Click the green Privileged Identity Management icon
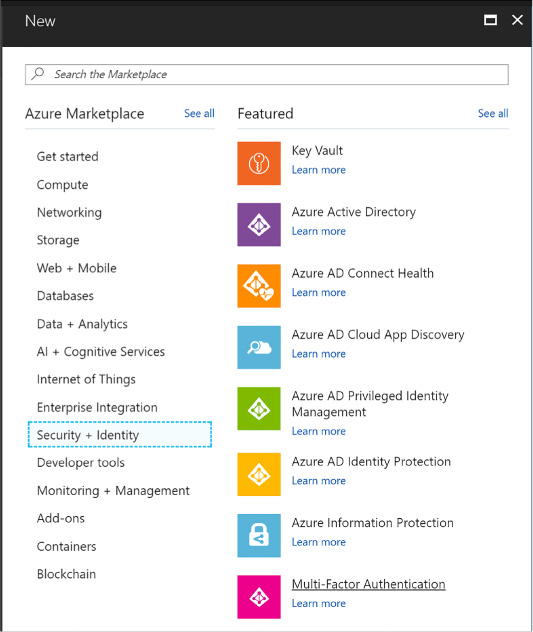This screenshot has width=533, height=632. 259,408
